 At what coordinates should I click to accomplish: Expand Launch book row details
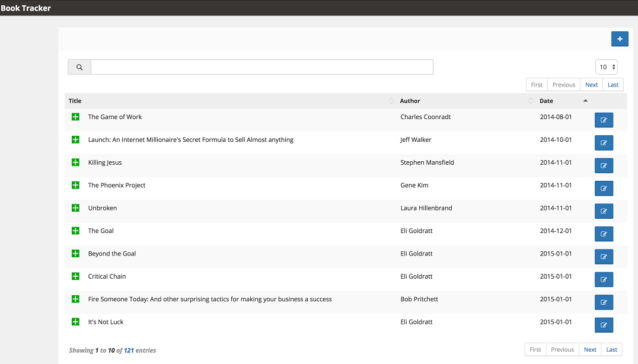(75, 139)
